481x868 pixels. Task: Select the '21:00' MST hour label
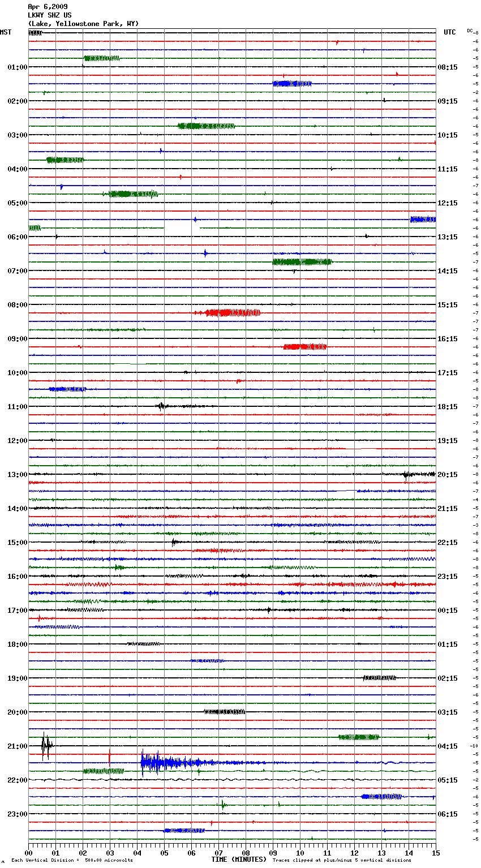click(x=18, y=746)
